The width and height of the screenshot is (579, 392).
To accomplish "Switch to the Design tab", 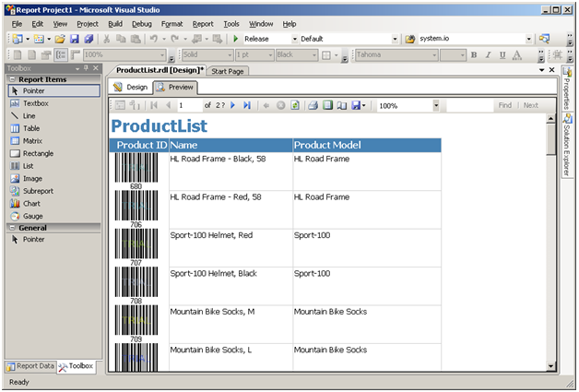I will pyautogui.click(x=131, y=88).
